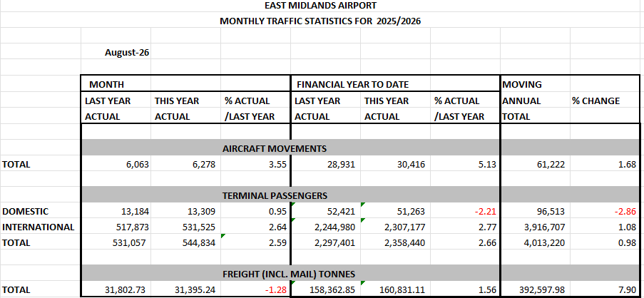Select THIS YEAR header under MONTH section
The height and width of the screenshot is (298, 644).
tap(177, 101)
